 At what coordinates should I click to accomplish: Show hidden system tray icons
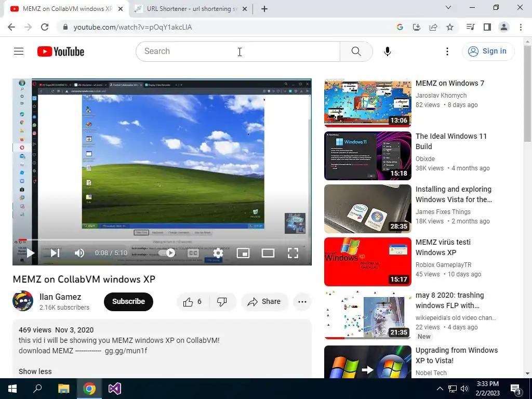click(440, 389)
